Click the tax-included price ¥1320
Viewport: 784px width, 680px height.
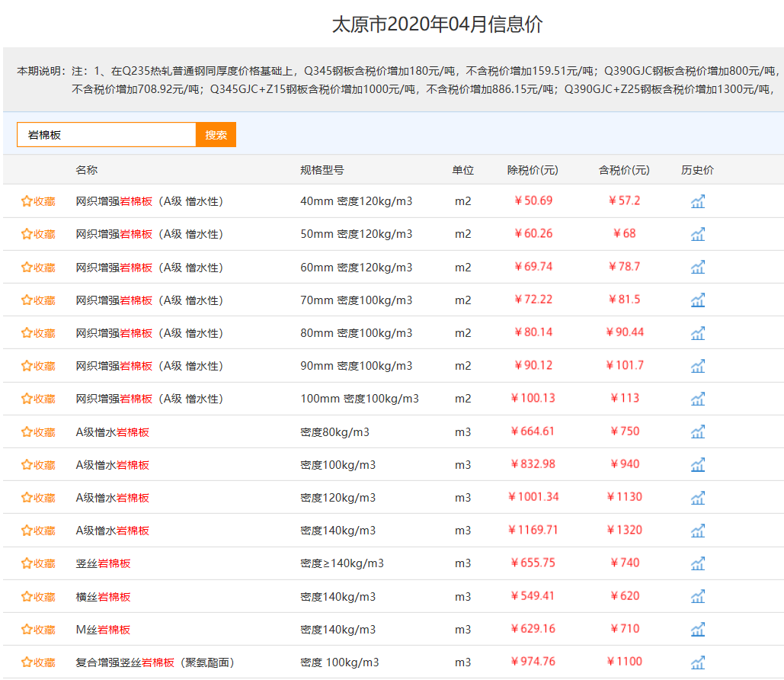[x=624, y=530]
